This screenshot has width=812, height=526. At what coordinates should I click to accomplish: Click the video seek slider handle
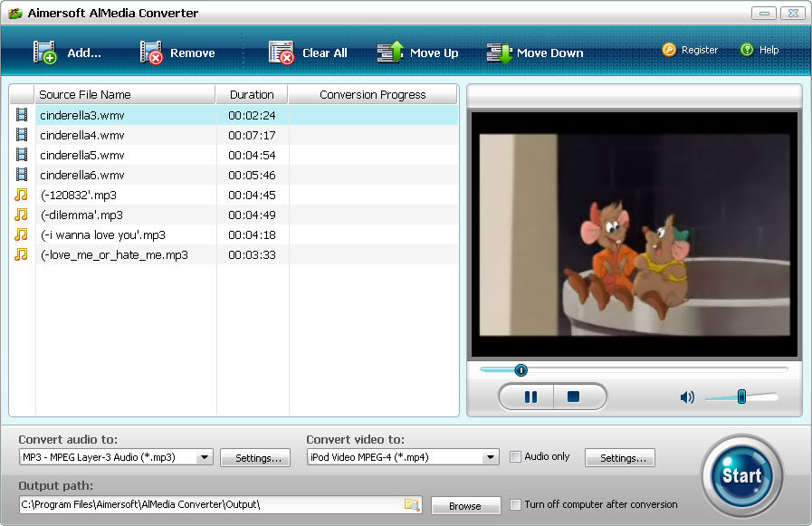pos(521,370)
